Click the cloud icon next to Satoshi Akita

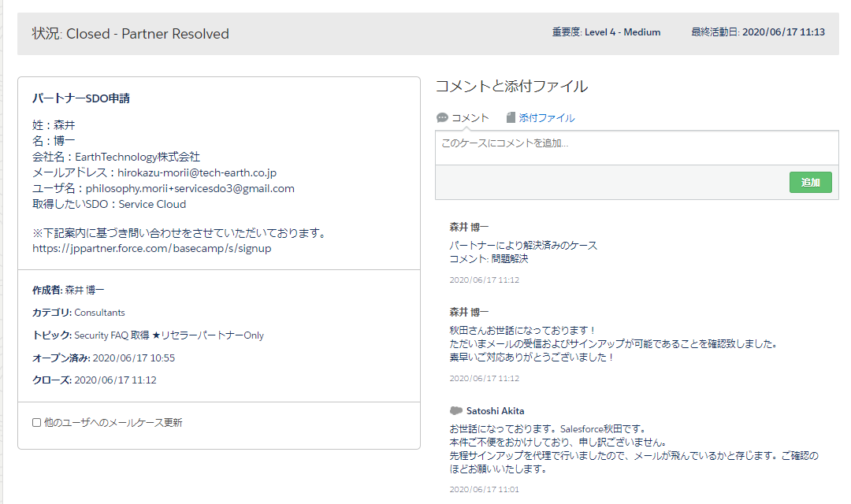coord(455,411)
